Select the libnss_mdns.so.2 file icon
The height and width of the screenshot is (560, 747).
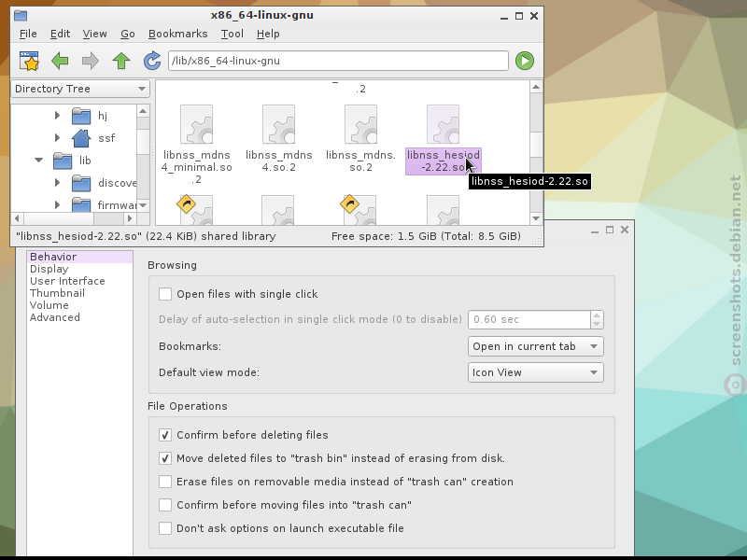pyautogui.click(x=360, y=124)
